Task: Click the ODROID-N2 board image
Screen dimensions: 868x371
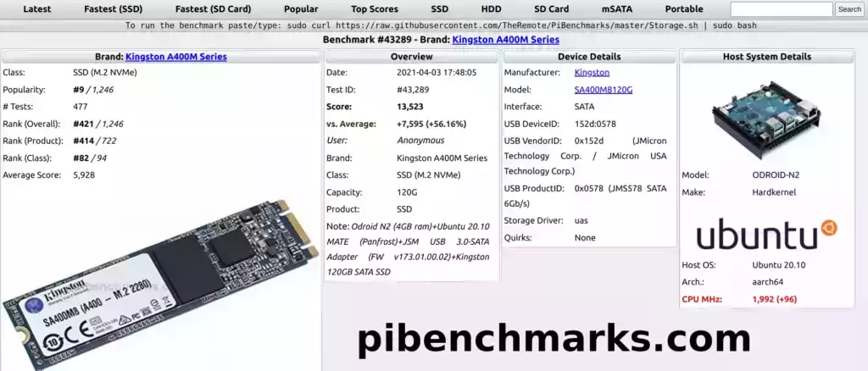Action: [x=767, y=119]
